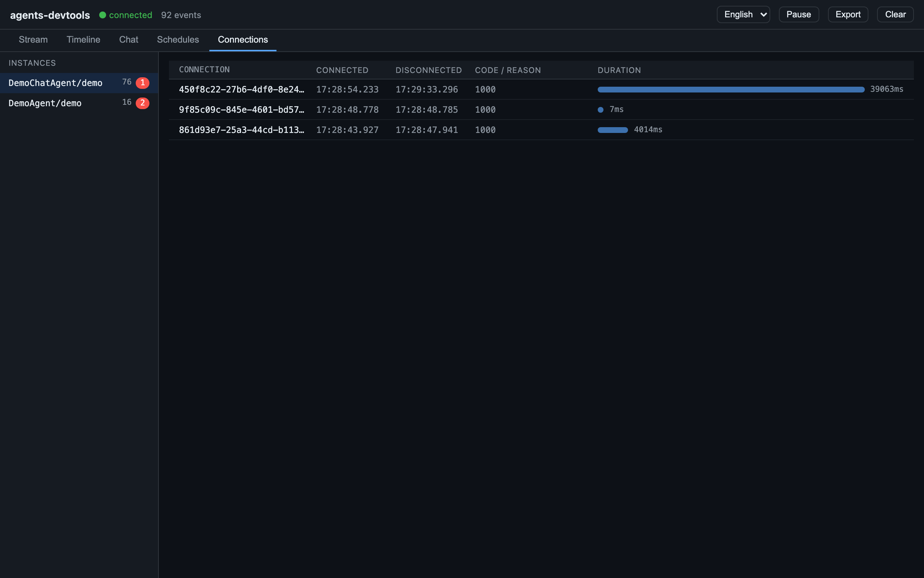Select connection 9f85c09c-845e-4601-bd57

(x=541, y=110)
